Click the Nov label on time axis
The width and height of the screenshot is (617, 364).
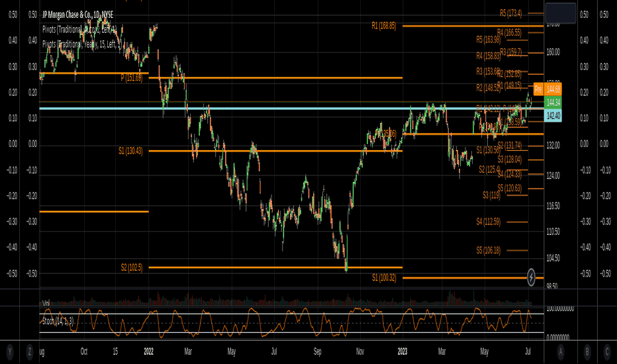pos(360,351)
